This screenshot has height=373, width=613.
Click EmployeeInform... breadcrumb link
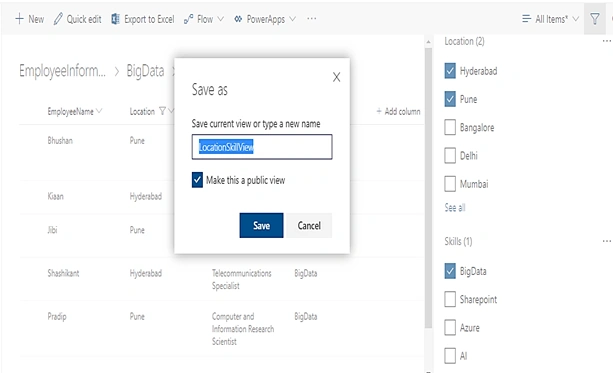[x=62, y=71]
